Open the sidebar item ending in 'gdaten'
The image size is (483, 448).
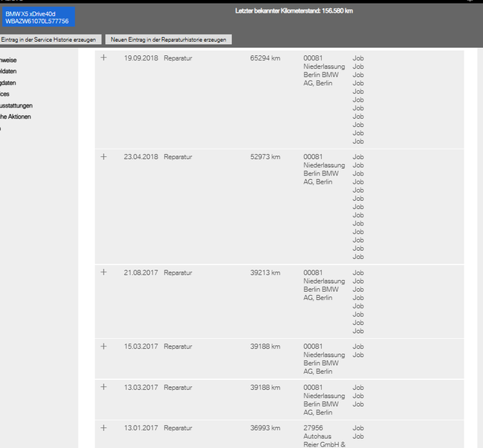(7, 83)
